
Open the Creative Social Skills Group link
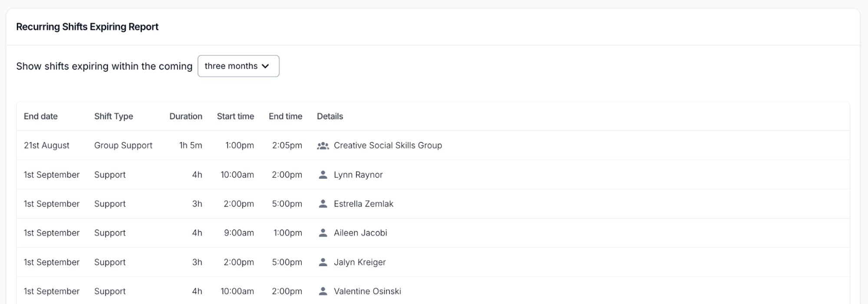388,146
